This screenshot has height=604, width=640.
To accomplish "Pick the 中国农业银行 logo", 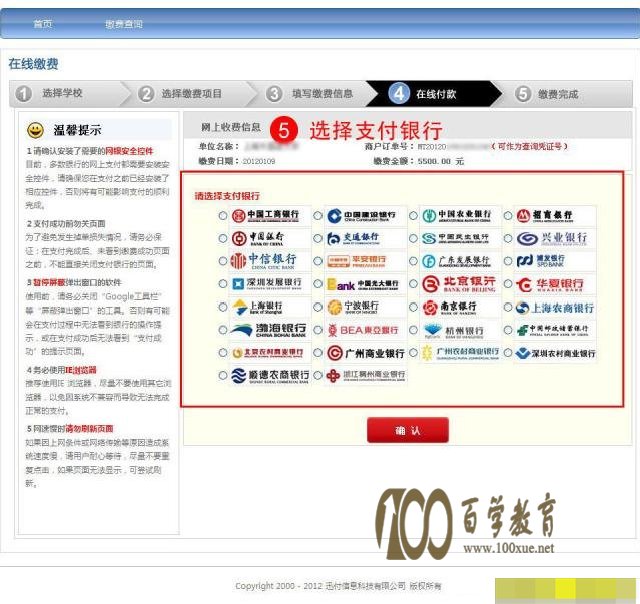I will pos(460,216).
